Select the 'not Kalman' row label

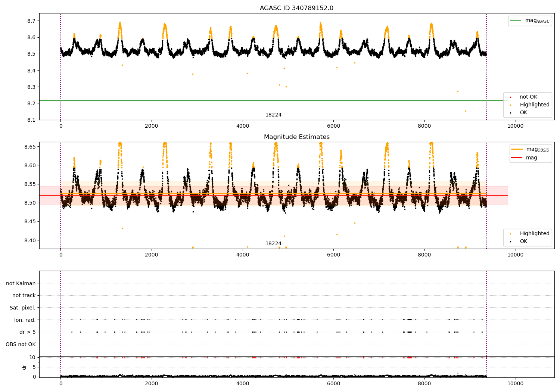tap(21, 284)
